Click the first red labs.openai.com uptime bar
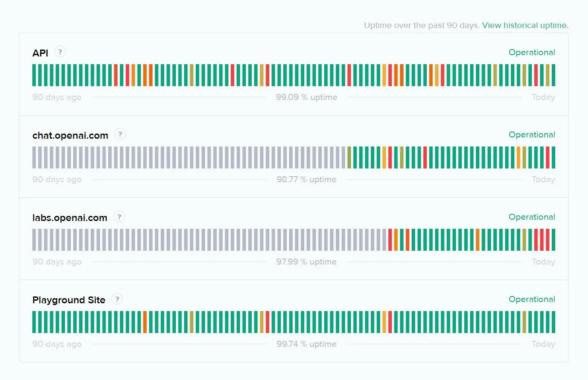The width and height of the screenshot is (588, 380). 390,240
